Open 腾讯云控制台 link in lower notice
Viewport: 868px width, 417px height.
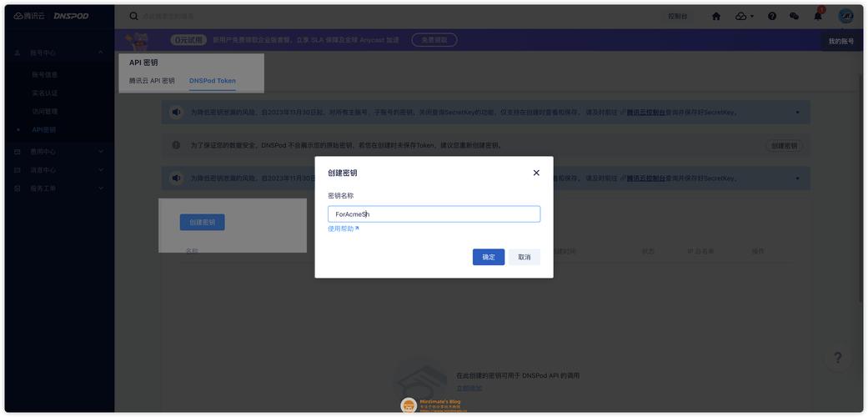click(646, 178)
